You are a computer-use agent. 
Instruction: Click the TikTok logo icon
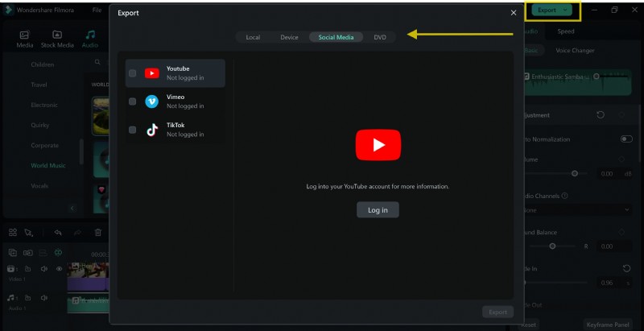[151, 130]
